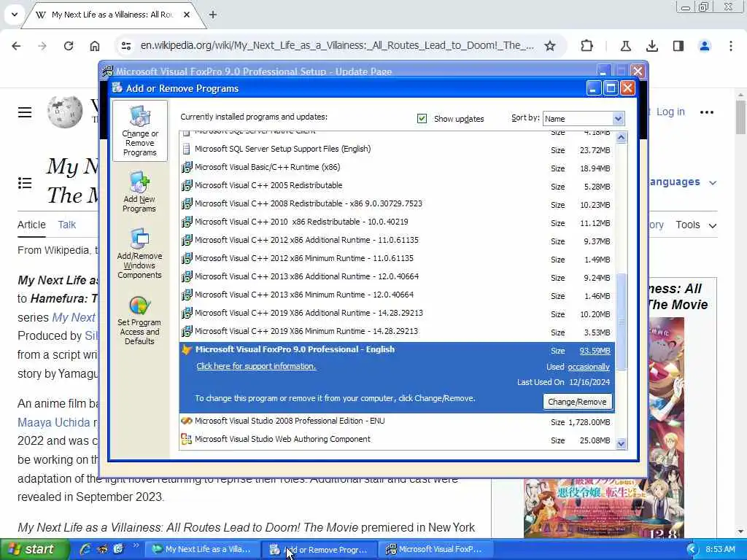This screenshot has height=560, width=747.
Task: Click the movie poster thumbnail on Wikipedia
Action: [x=605, y=427]
